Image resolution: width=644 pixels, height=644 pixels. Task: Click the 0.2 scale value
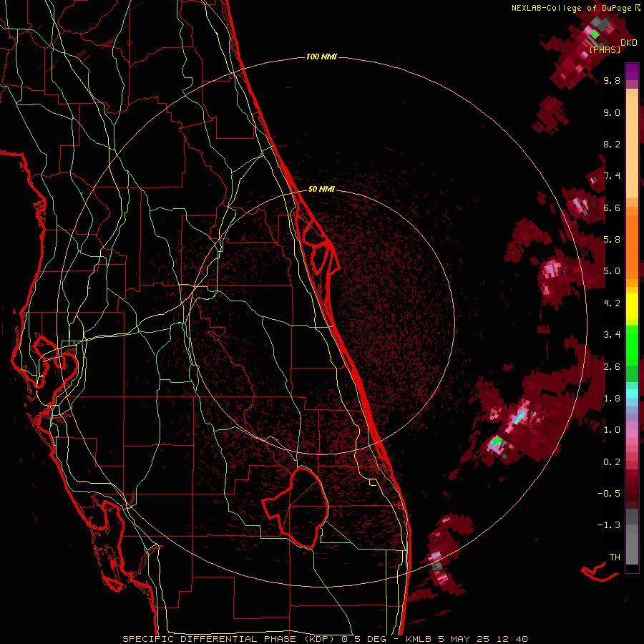(612, 462)
